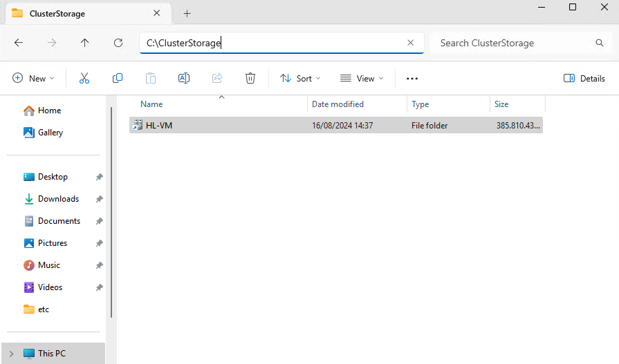Screen dimensions: 619x364
Task: Open the Sort dropdown menu
Action: [x=300, y=79]
